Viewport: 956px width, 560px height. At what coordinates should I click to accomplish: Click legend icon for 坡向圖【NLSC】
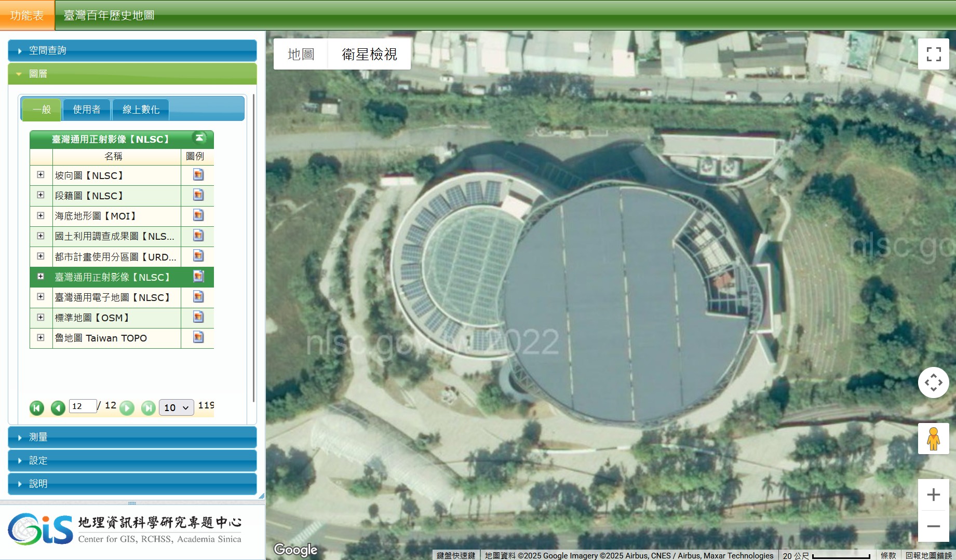click(x=198, y=175)
